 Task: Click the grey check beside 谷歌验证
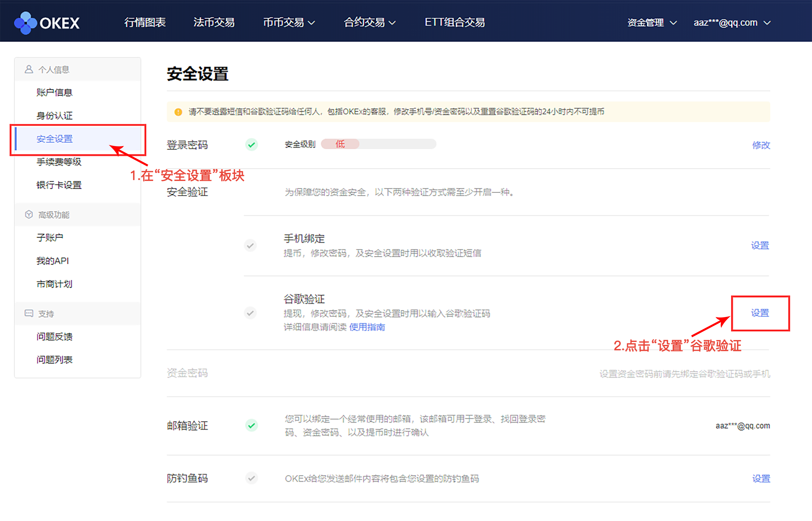click(x=250, y=313)
